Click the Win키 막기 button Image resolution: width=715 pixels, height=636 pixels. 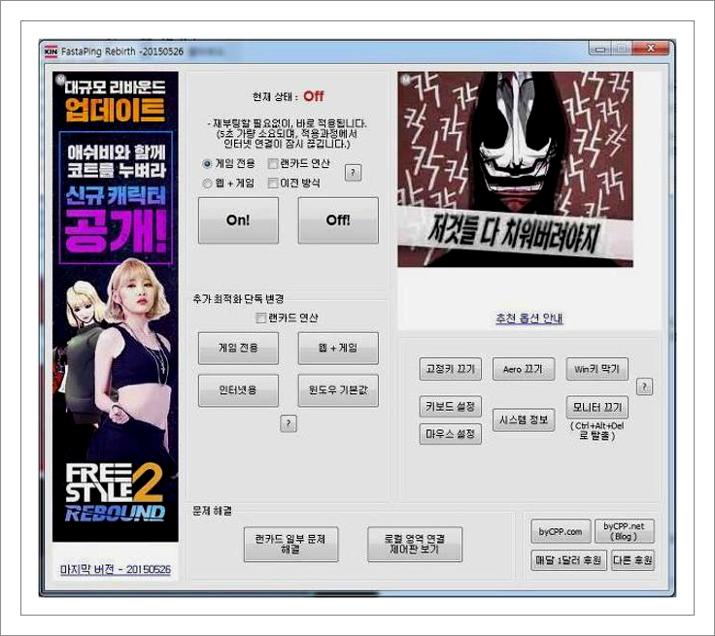597,369
